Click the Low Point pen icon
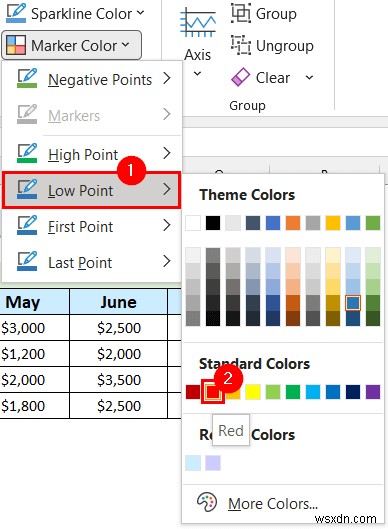Image resolution: width=388 pixels, height=529 pixels. coord(27,189)
